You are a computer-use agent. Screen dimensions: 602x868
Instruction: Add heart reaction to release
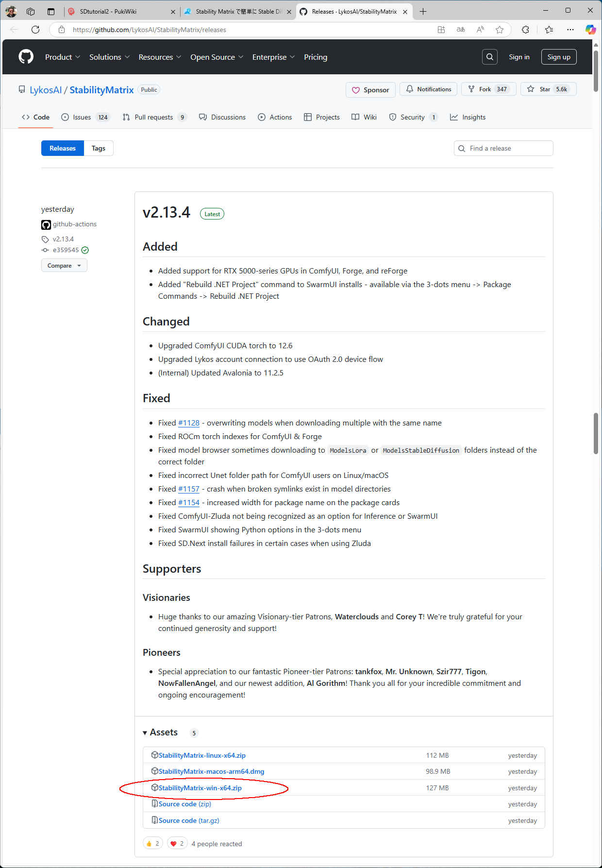pyautogui.click(x=177, y=843)
